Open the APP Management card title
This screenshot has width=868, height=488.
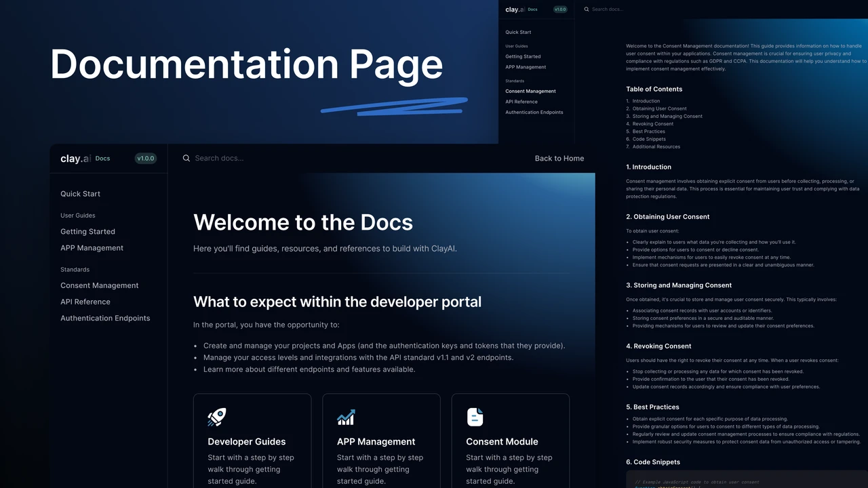coord(376,441)
